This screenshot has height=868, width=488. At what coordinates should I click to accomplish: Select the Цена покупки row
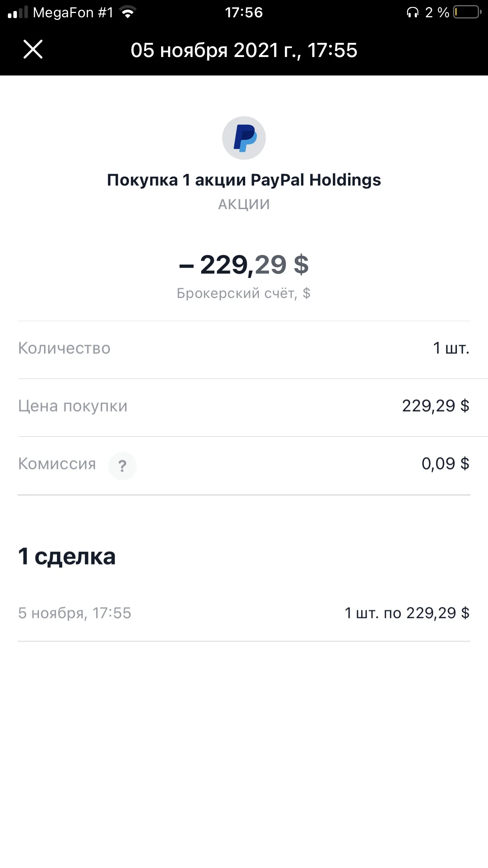point(244,406)
